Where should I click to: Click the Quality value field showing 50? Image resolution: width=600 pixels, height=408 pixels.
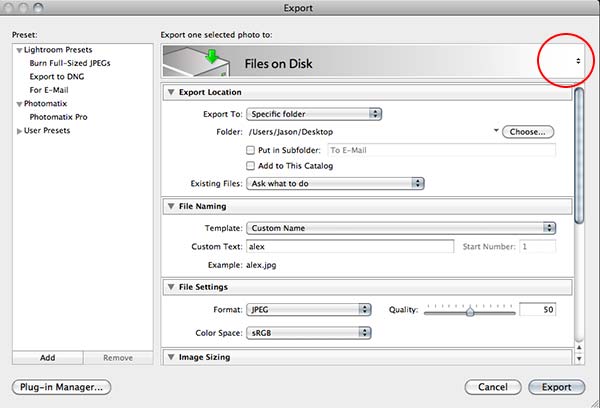point(537,309)
